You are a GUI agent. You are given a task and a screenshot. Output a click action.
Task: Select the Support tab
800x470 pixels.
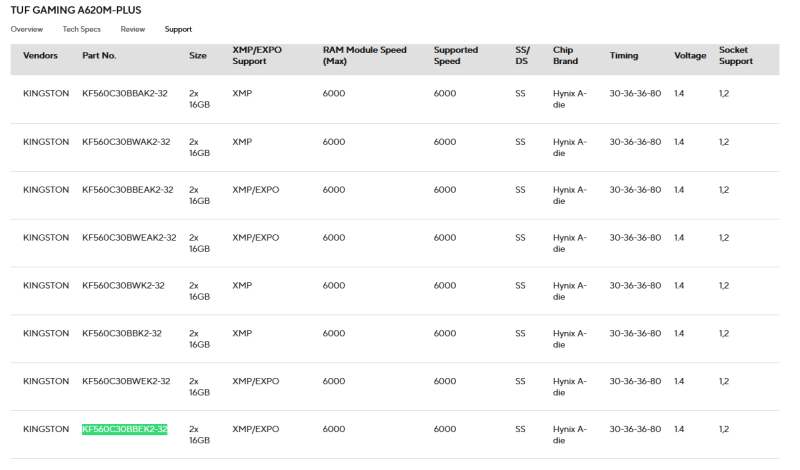[x=178, y=30]
